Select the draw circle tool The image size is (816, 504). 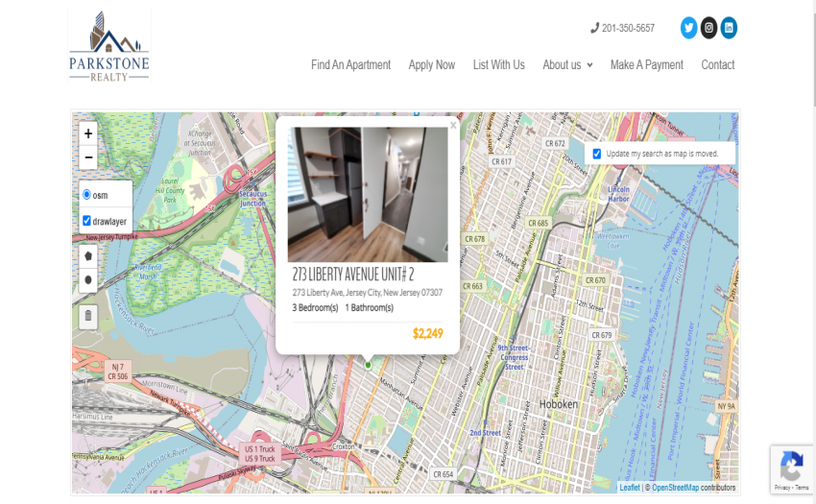88,280
